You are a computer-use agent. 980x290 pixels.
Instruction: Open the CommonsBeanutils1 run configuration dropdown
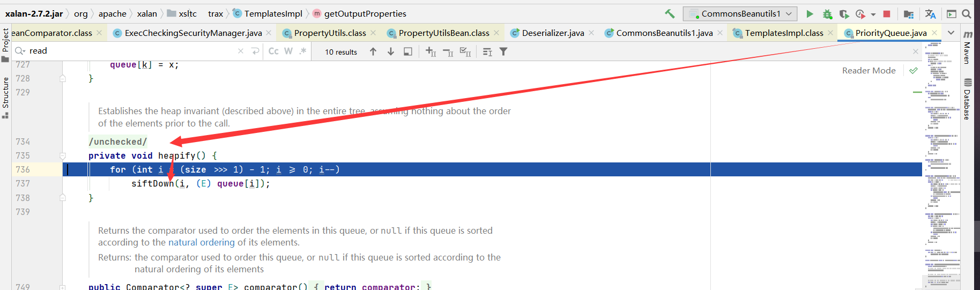[740, 14]
